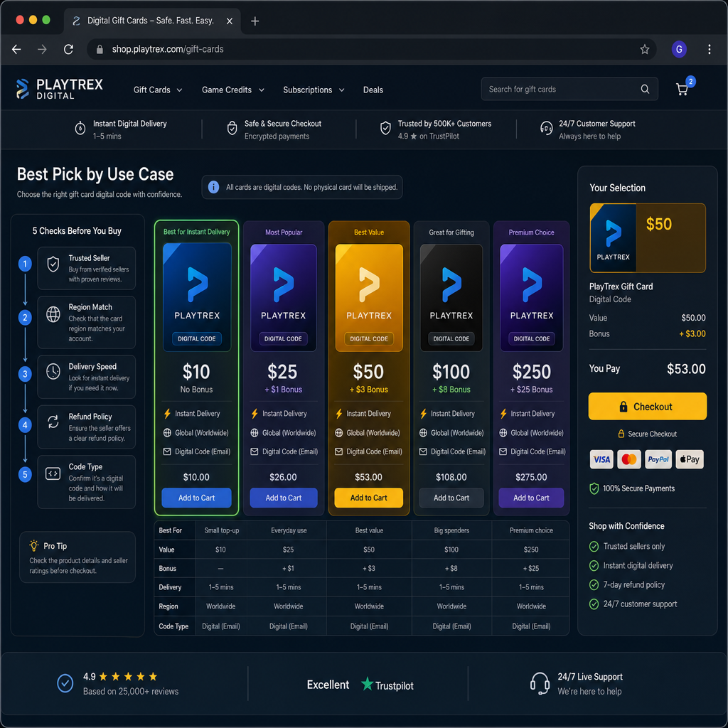
Task: Reload the page in the browser
Action: coord(68,49)
